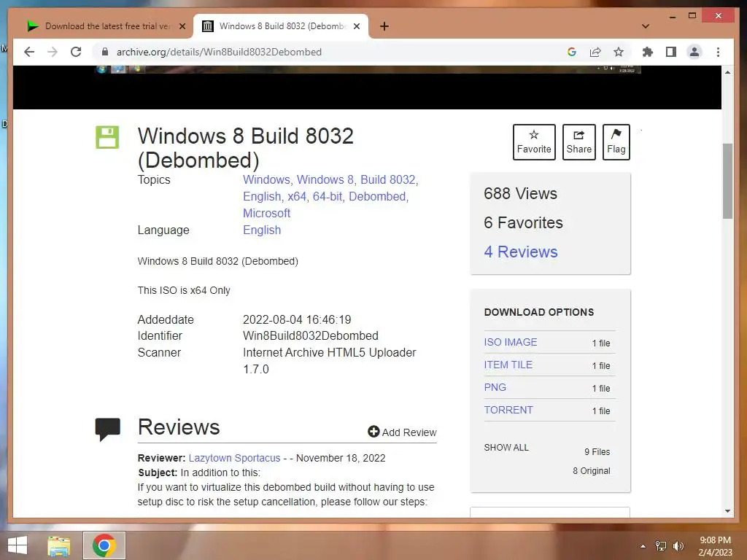Click the page scrollbar up arrow
The width and height of the screenshot is (747, 560).
pyautogui.click(x=727, y=72)
